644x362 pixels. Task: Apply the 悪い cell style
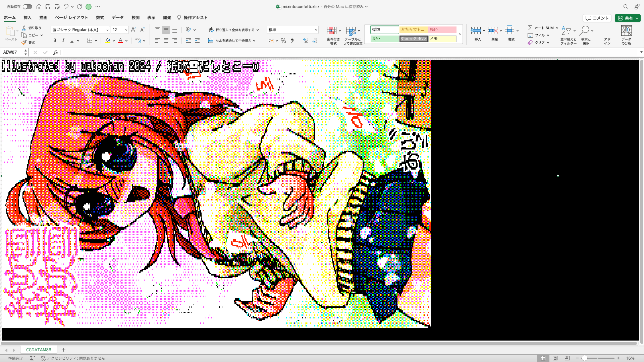(x=442, y=29)
